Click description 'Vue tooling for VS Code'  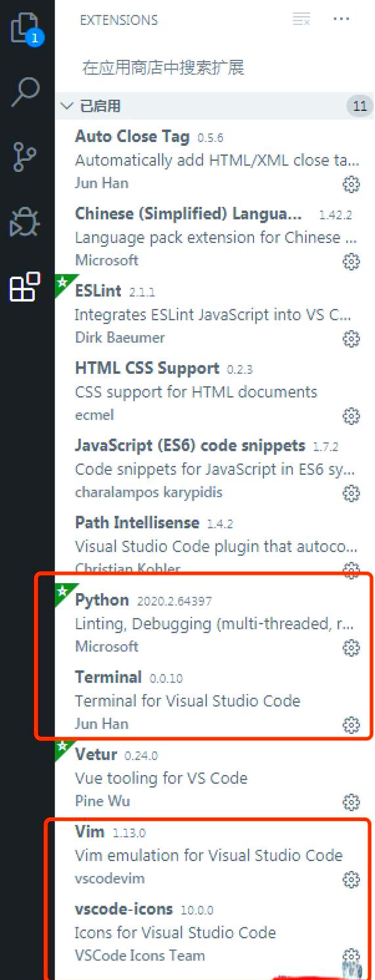coord(162,778)
